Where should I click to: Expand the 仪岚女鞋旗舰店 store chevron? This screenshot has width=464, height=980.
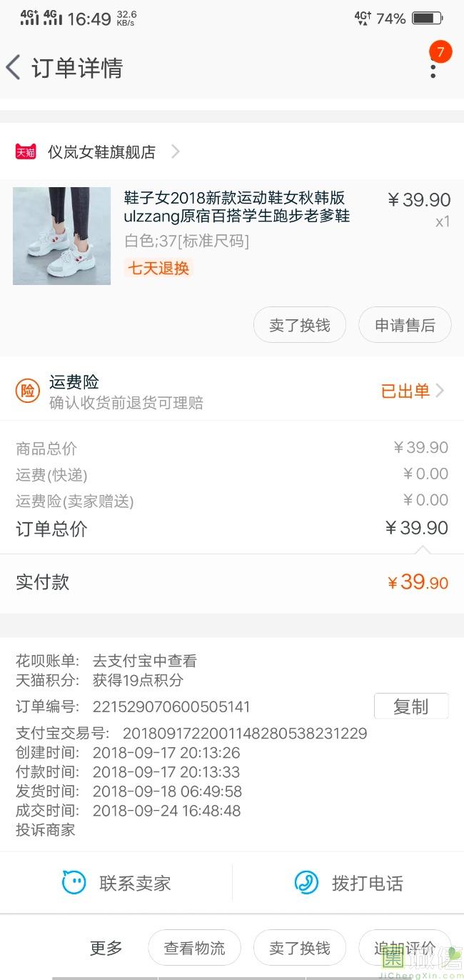176,152
